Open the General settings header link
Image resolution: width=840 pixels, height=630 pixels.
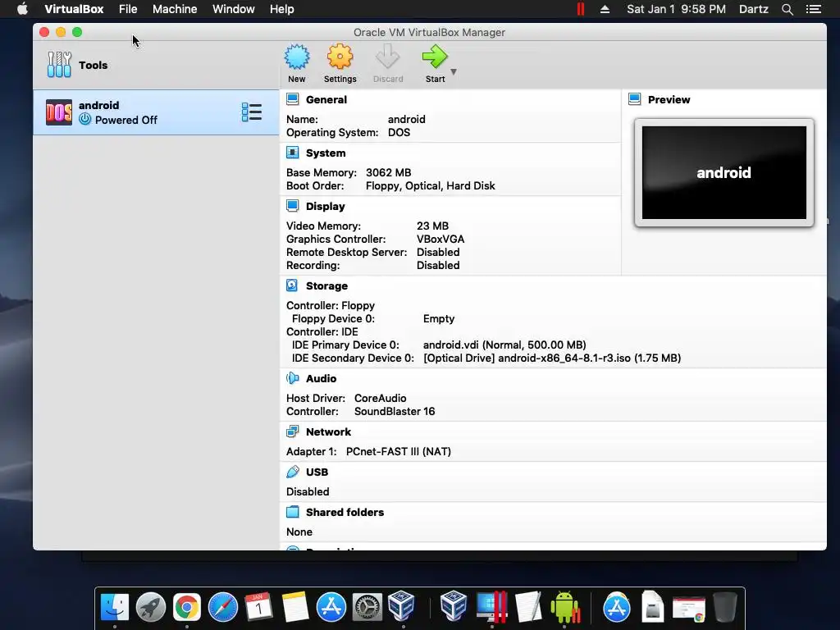click(x=326, y=99)
